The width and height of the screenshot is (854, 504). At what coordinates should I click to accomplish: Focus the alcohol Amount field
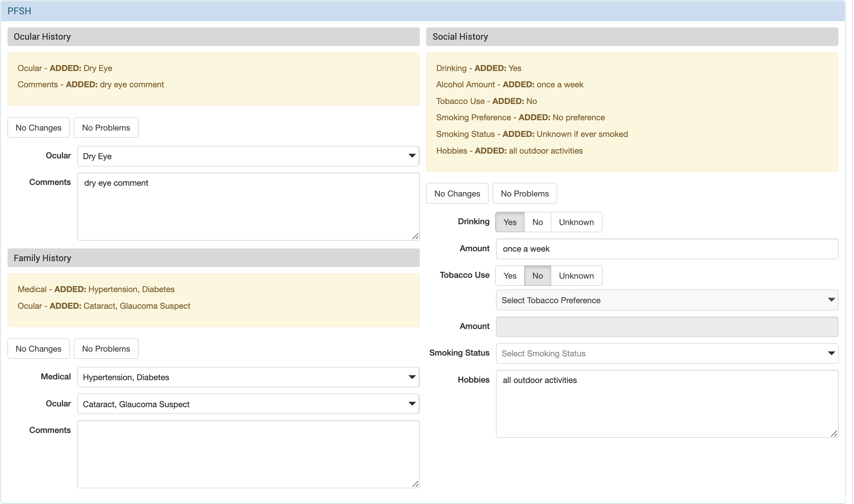(667, 249)
